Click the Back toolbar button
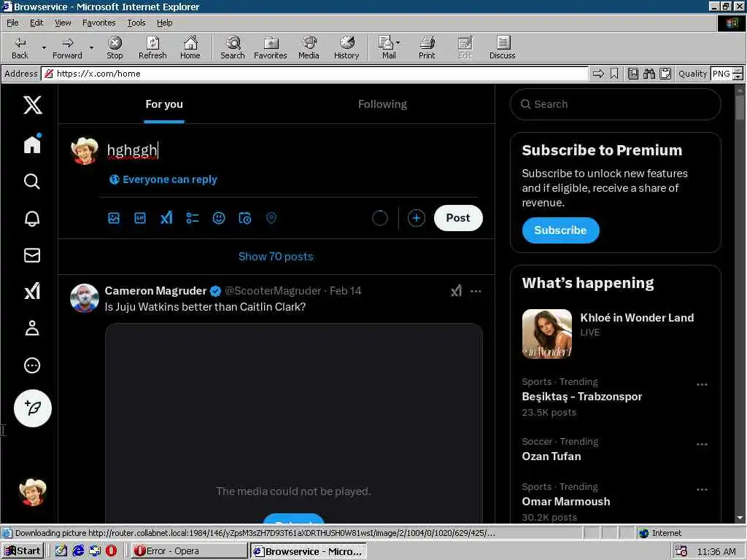This screenshot has height=560, width=747. click(20, 47)
